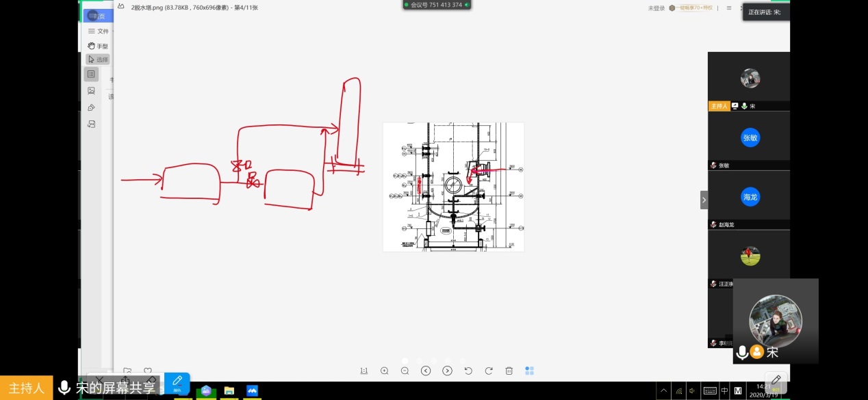This screenshot has width=868, height=400.
Task: Activate the 选择 selection tool
Action: coord(97,59)
